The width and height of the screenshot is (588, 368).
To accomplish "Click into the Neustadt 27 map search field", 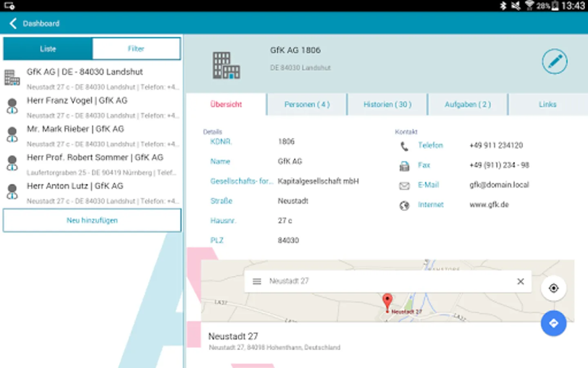I will (388, 281).
